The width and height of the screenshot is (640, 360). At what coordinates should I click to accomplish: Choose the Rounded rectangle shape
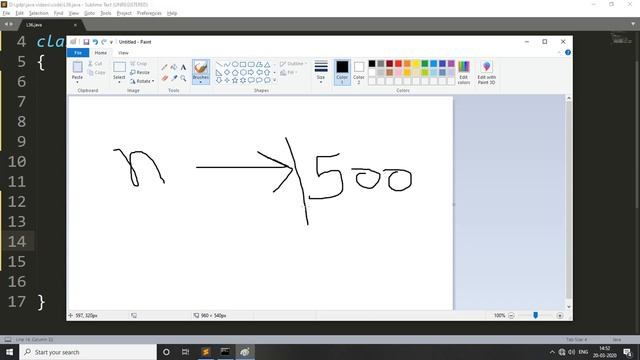click(251, 64)
